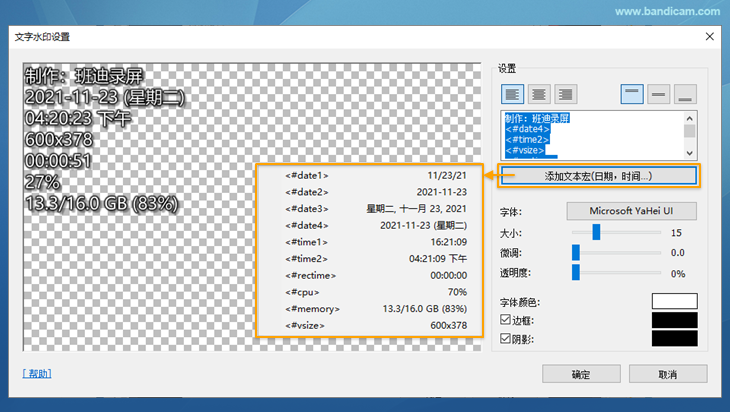
Task: Select bottom vertical position icon
Action: [x=685, y=94]
